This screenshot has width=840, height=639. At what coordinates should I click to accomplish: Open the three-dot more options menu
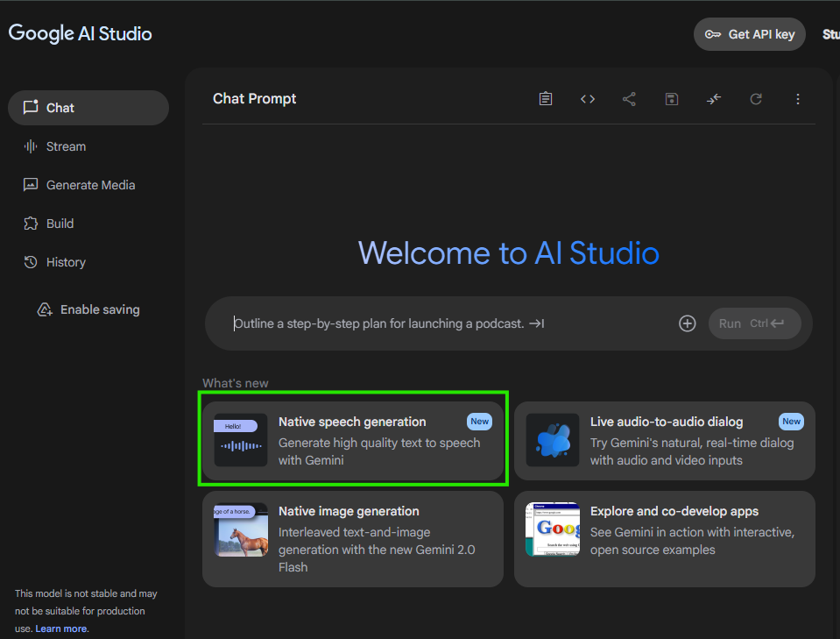pos(798,99)
